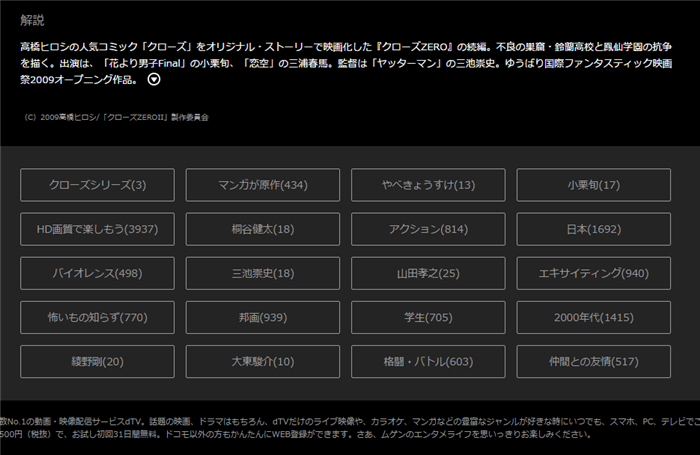
Task: Open the アクション(814) genre tag
Action: click(x=428, y=229)
